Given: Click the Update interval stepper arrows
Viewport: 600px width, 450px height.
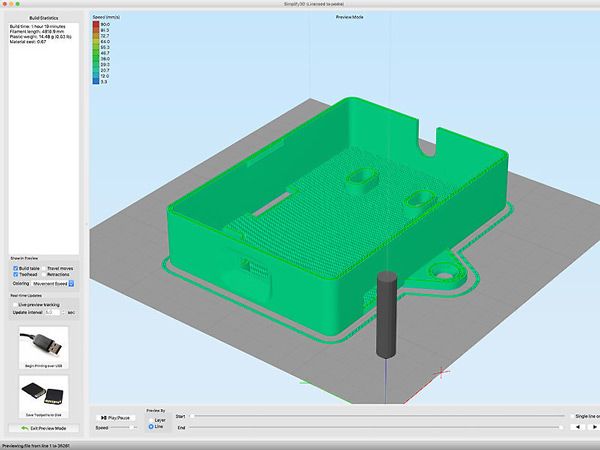Looking at the screenshot, I should (x=62, y=312).
